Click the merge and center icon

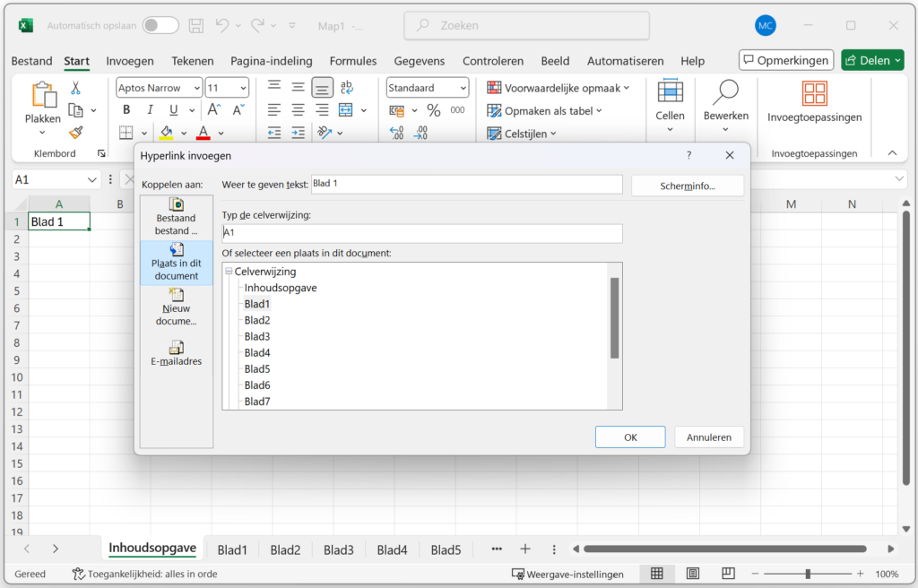[x=346, y=110]
